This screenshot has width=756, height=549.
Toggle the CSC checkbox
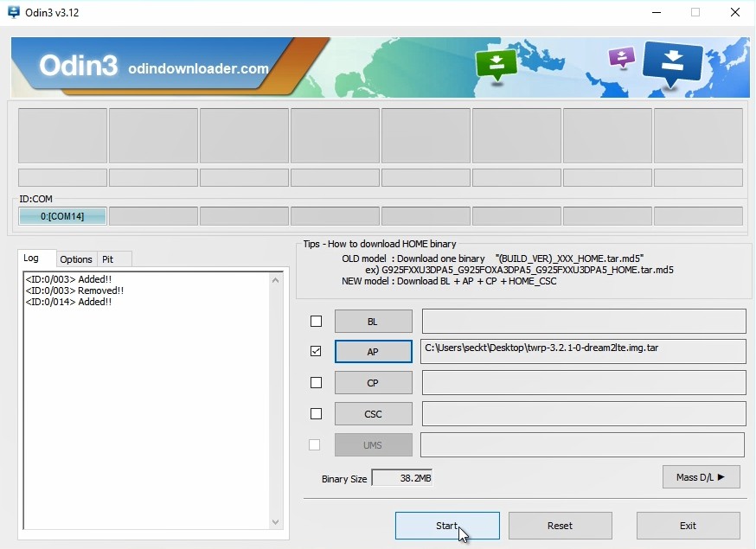point(316,413)
